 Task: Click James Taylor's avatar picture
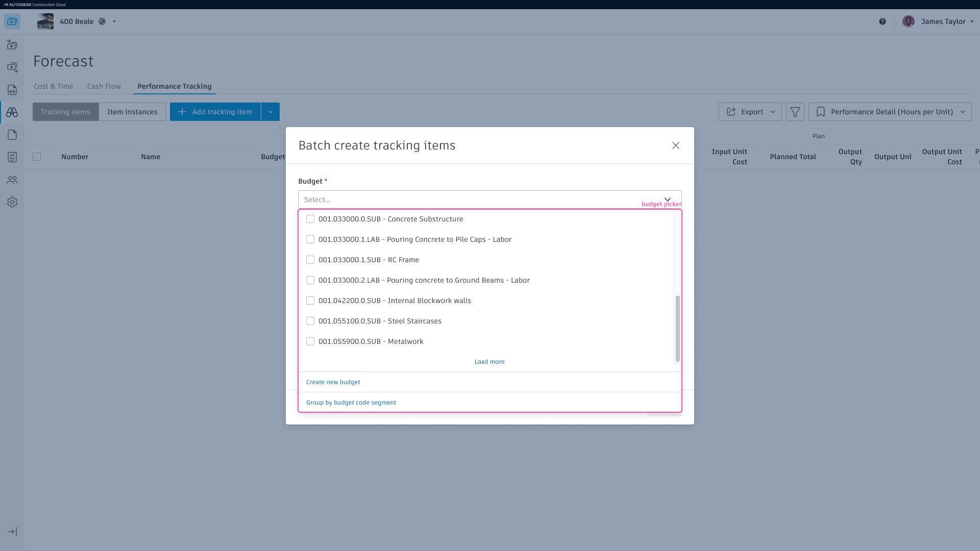(x=909, y=21)
